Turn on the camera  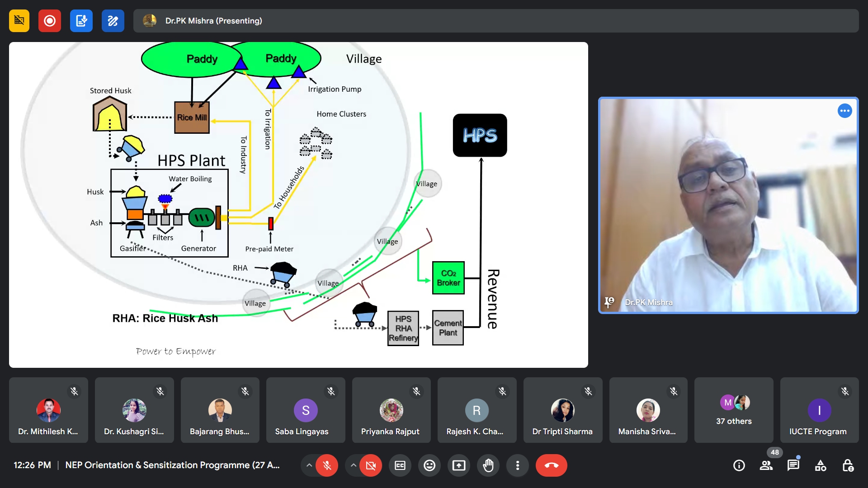tap(371, 465)
